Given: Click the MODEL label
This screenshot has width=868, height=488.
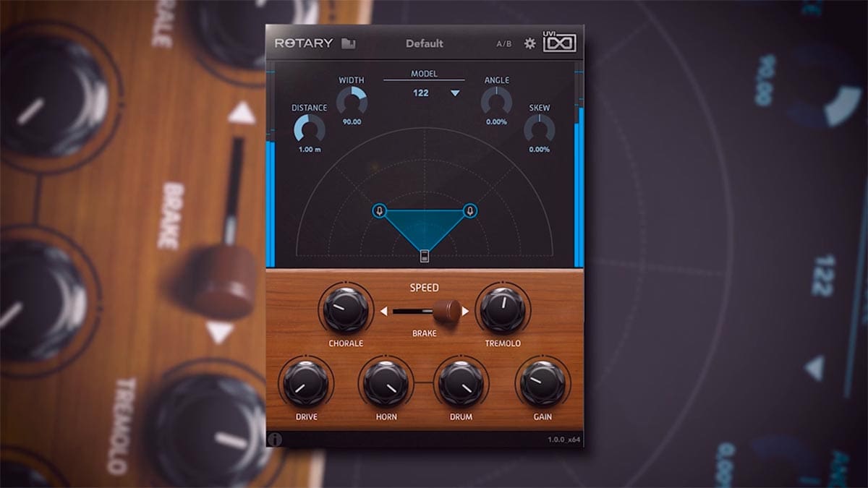Looking at the screenshot, I should (425, 74).
